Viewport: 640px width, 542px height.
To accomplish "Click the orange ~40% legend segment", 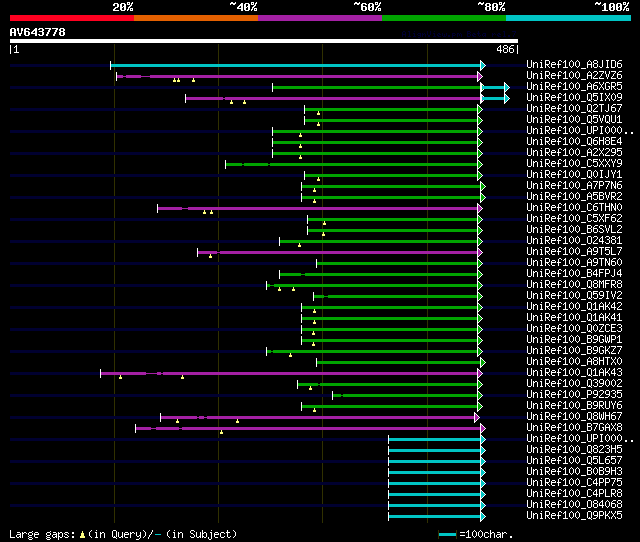I will pos(196,18).
